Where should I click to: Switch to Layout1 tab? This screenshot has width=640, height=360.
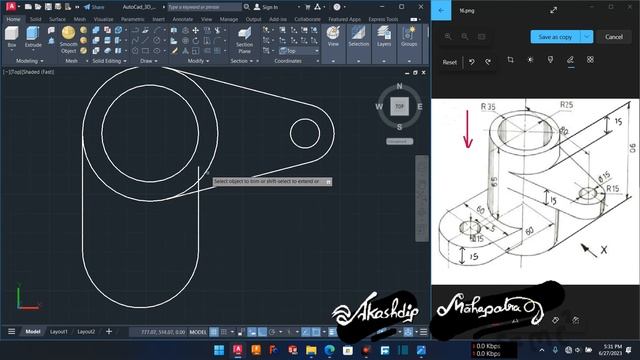tap(58, 332)
